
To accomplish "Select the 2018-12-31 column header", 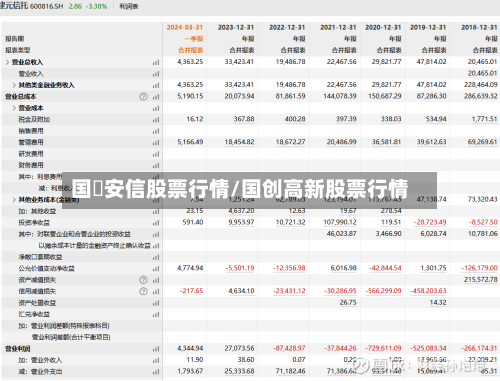I will [479, 27].
